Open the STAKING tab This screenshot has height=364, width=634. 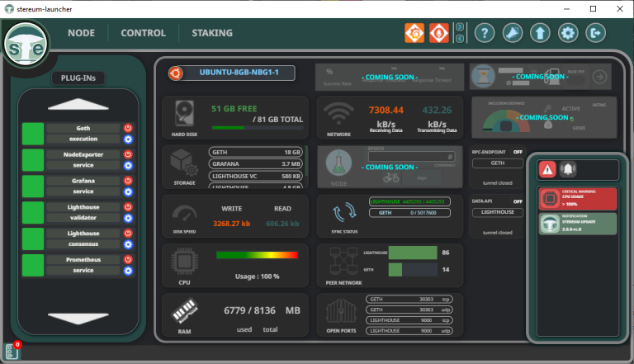[212, 33]
